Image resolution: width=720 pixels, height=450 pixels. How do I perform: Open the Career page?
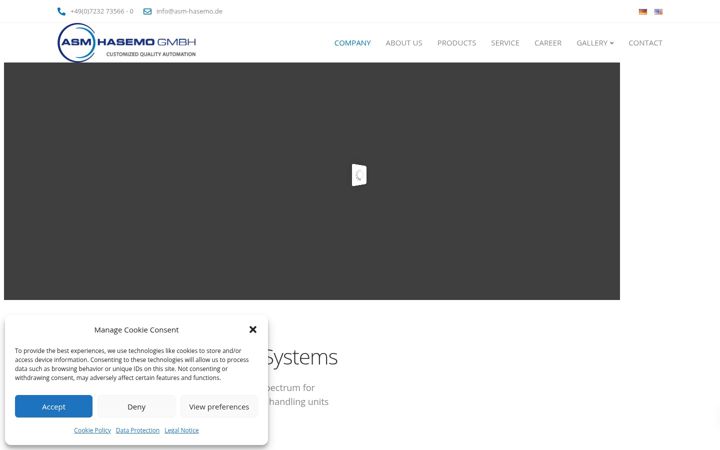[x=548, y=43]
